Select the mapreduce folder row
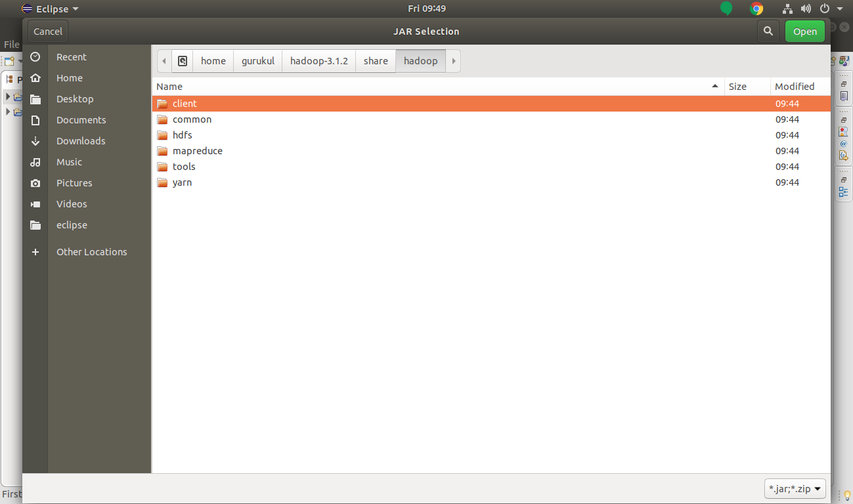 point(197,150)
